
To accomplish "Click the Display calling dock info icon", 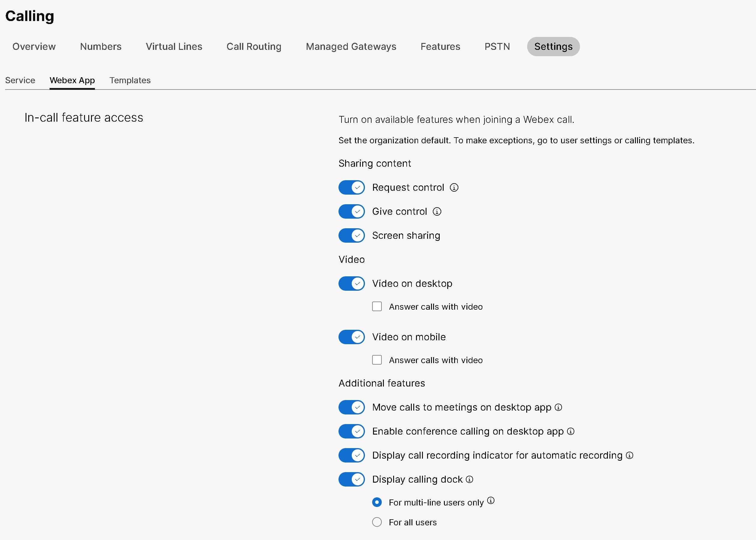I will tap(469, 479).
